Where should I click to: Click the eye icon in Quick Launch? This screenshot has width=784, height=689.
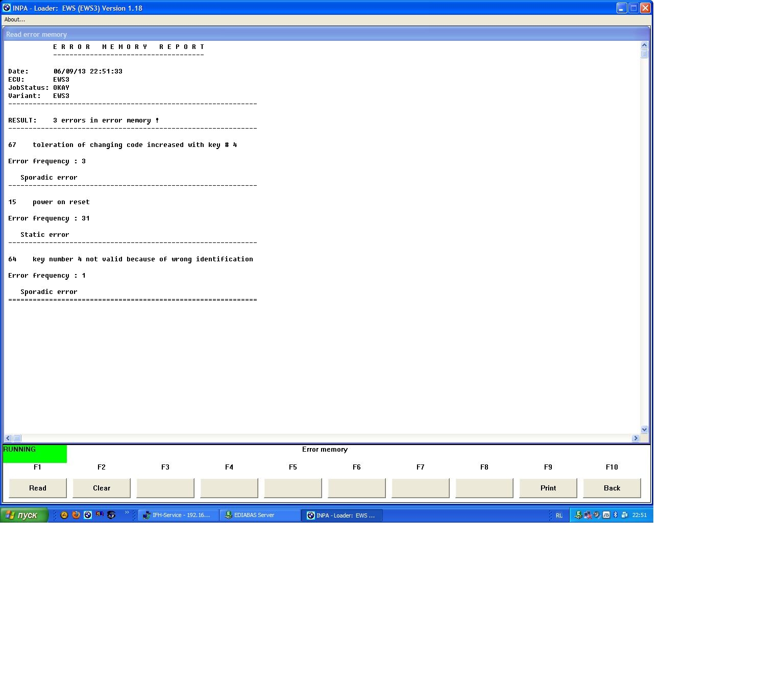coord(111,515)
